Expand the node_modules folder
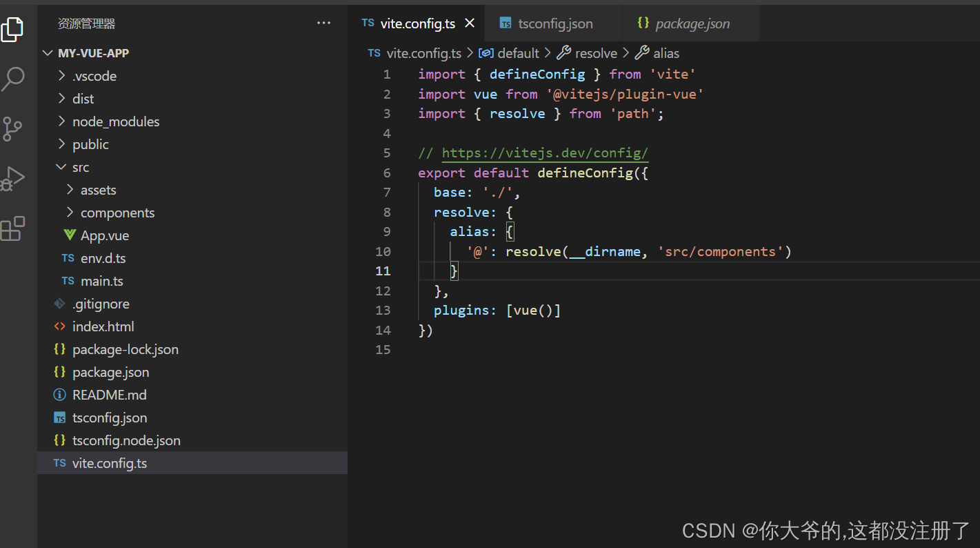The image size is (980, 548). (x=62, y=121)
